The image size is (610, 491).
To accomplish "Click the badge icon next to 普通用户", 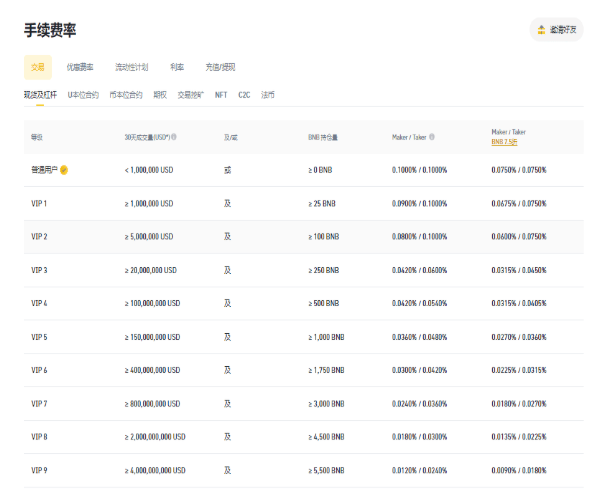I will point(64,170).
